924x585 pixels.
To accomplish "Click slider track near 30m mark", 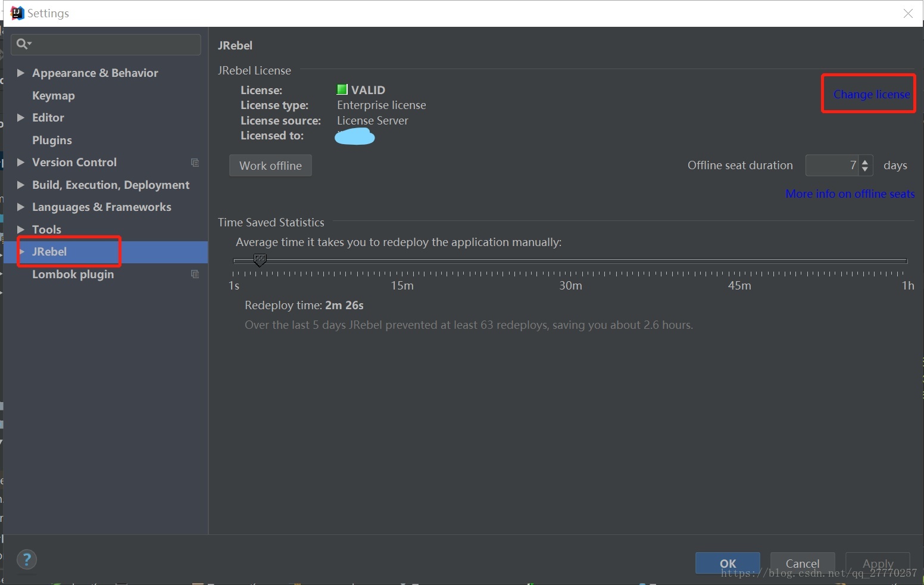I will point(570,261).
